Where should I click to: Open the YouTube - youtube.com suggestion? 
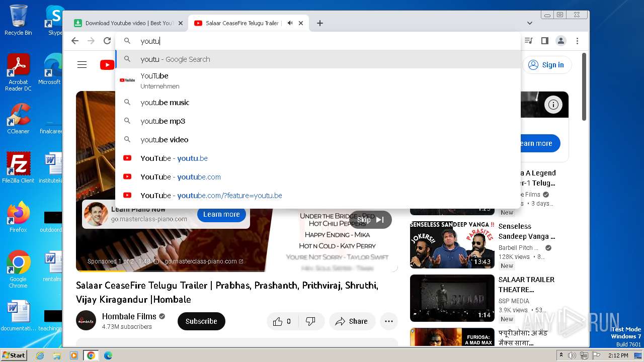click(318, 177)
